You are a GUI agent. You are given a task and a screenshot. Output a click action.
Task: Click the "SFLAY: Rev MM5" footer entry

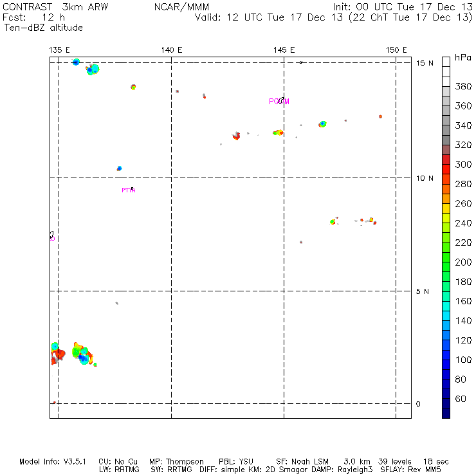click(410, 470)
